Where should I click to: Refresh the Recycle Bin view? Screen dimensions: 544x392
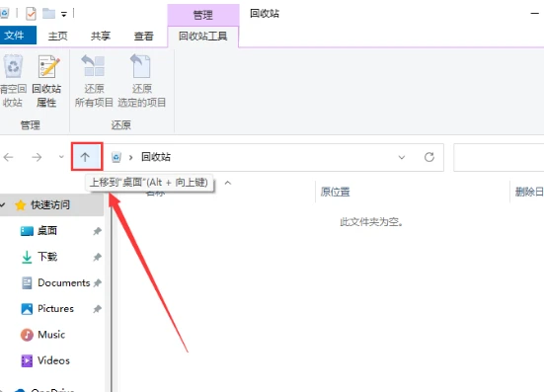point(429,157)
